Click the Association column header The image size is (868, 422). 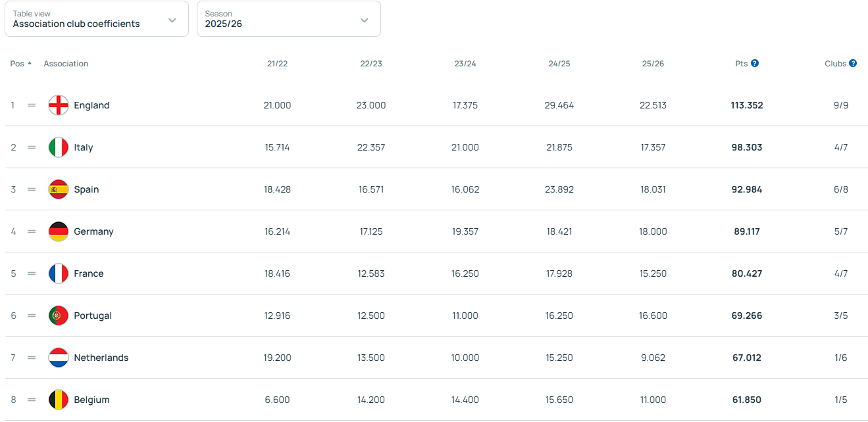[66, 64]
